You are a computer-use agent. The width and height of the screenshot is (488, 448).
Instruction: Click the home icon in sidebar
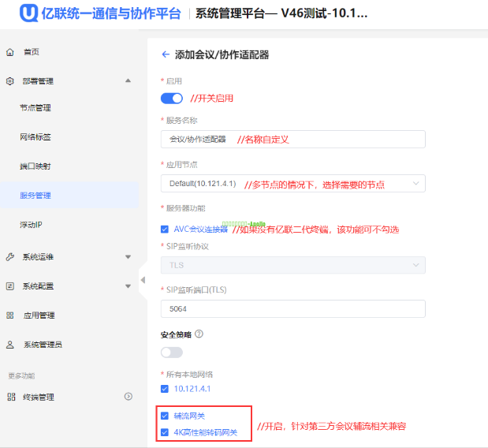coord(10,52)
